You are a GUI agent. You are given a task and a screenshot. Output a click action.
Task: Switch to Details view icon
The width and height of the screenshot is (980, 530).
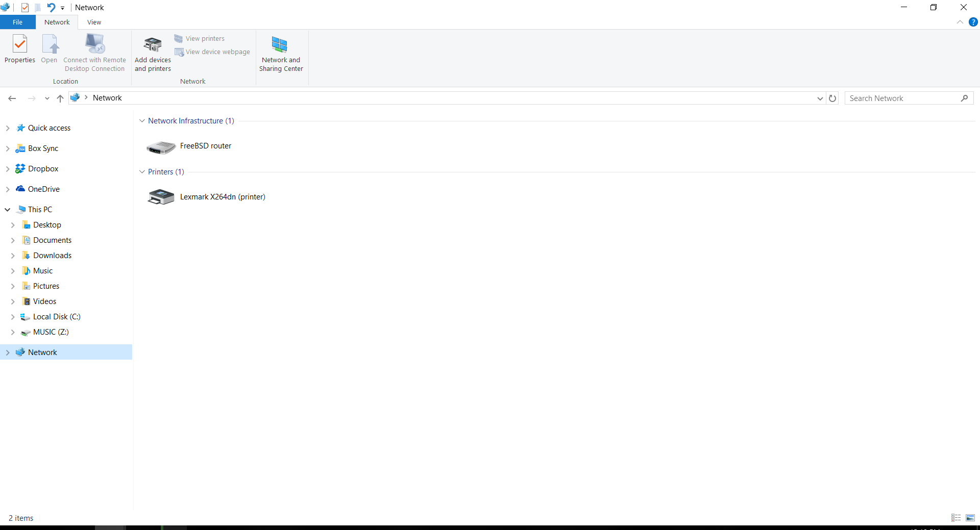pos(956,518)
